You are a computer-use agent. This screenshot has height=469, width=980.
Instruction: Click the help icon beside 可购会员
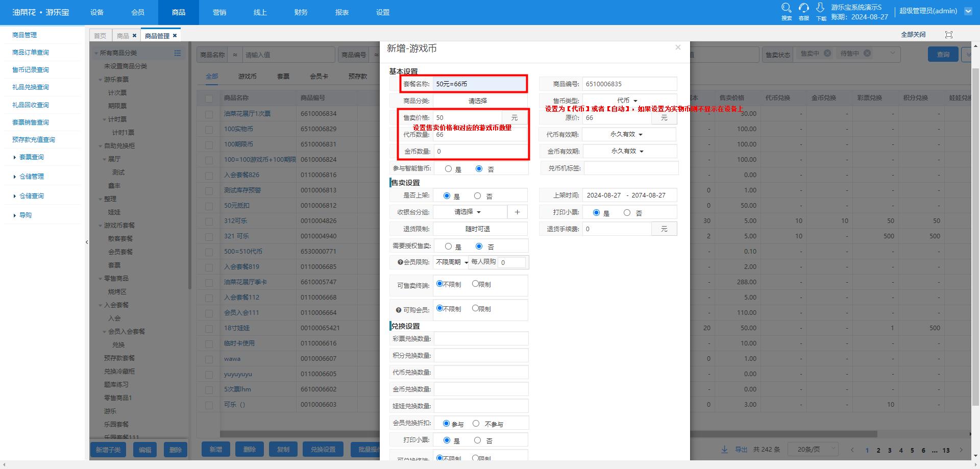[x=399, y=310]
